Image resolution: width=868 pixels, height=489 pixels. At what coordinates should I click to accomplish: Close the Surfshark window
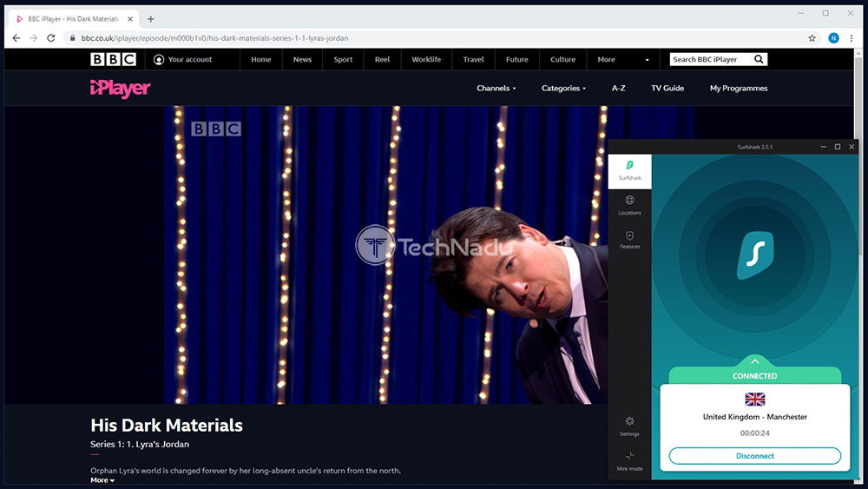click(x=852, y=147)
